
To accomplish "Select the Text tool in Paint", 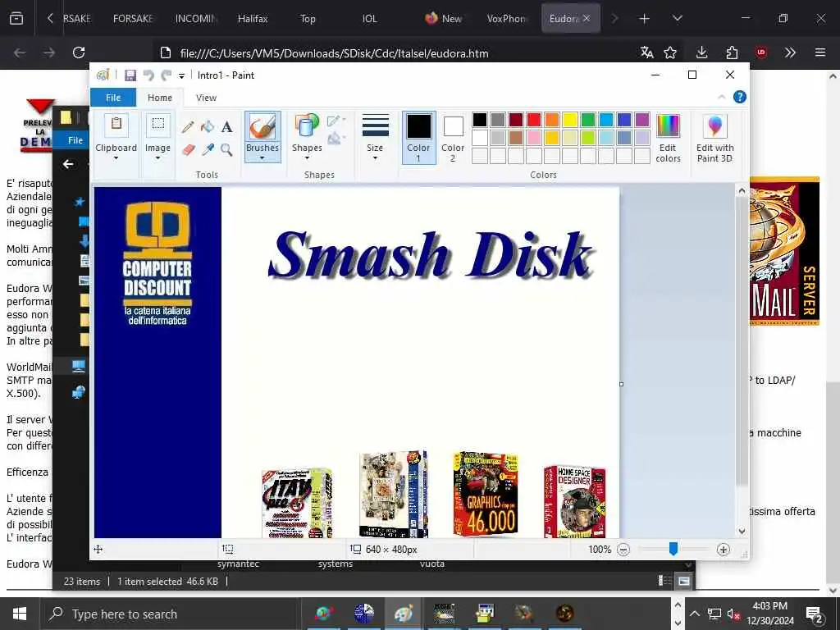I will coord(226,127).
